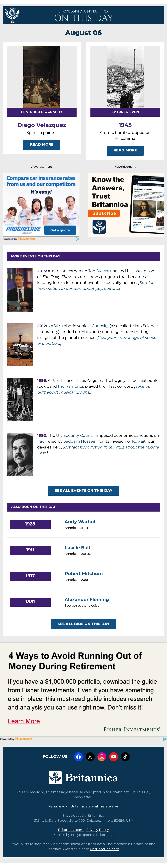Read more about the 1945 Hiroshima event
This screenshot has width=167, height=868.
click(x=125, y=150)
